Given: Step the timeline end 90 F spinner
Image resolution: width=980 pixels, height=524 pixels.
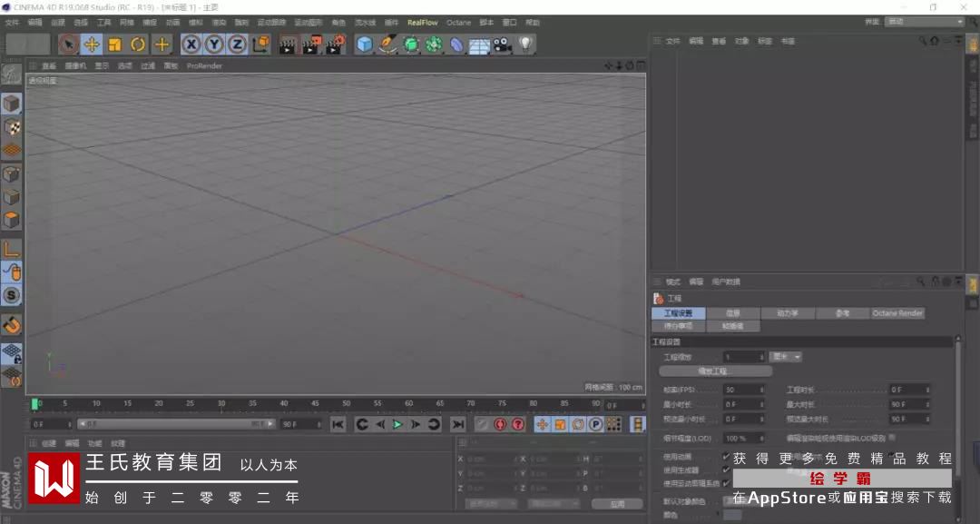Looking at the screenshot, I should click(x=319, y=424).
